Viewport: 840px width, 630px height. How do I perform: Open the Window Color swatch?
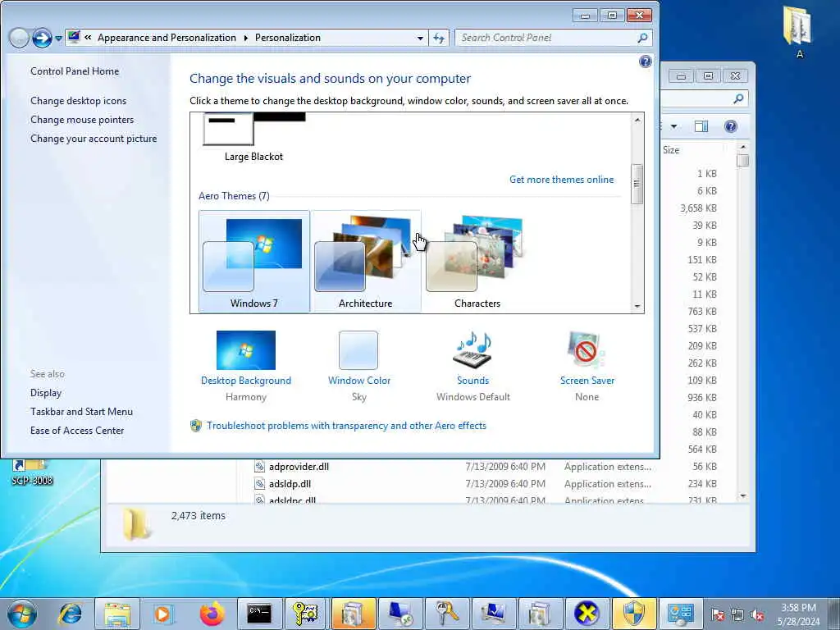click(x=358, y=350)
